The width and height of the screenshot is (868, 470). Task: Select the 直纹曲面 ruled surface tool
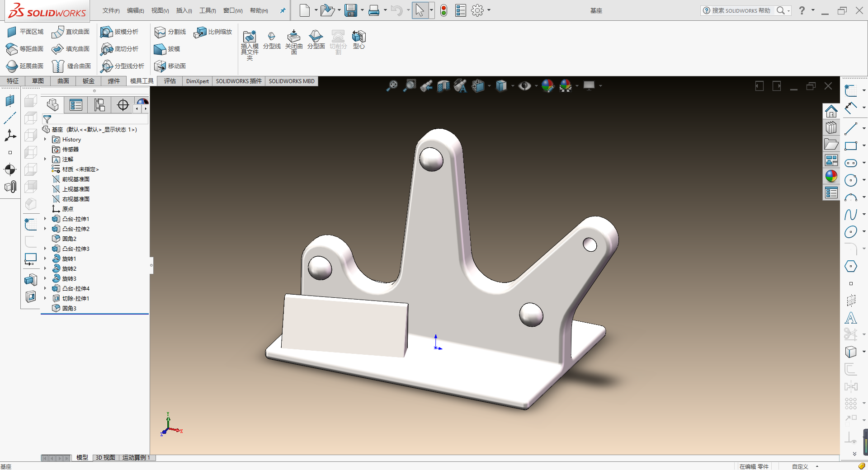71,32
